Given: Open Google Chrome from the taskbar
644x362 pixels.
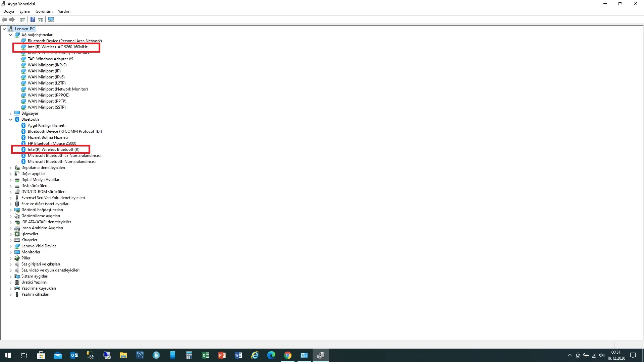Looking at the screenshot, I should pos(287,355).
